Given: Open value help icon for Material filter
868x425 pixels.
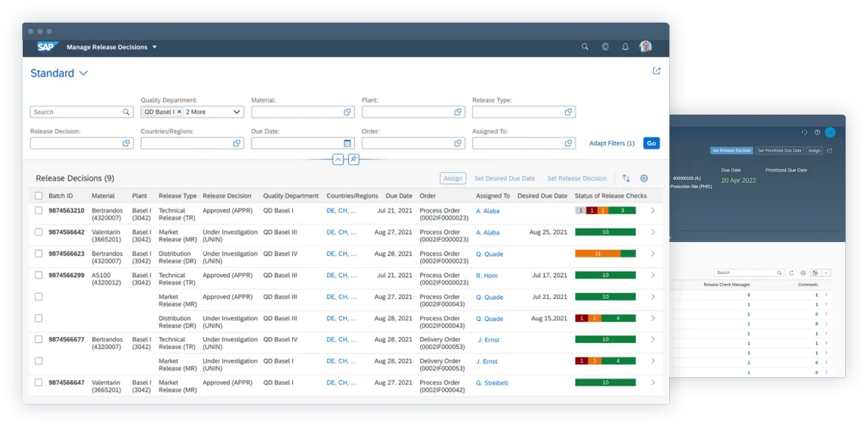Looking at the screenshot, I should pyautogui.click(x=348, y=112).
